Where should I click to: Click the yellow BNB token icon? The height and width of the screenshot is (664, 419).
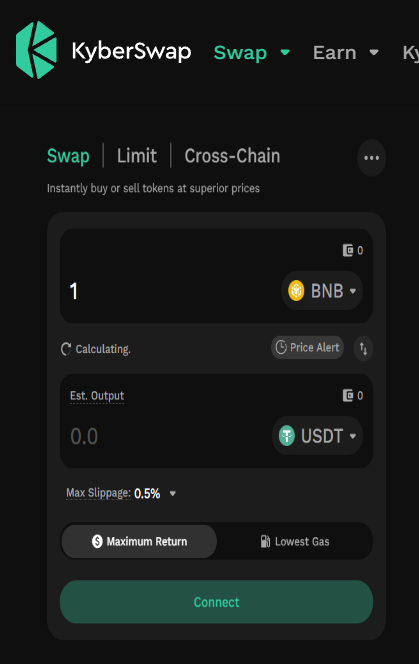tap(296, 291)
